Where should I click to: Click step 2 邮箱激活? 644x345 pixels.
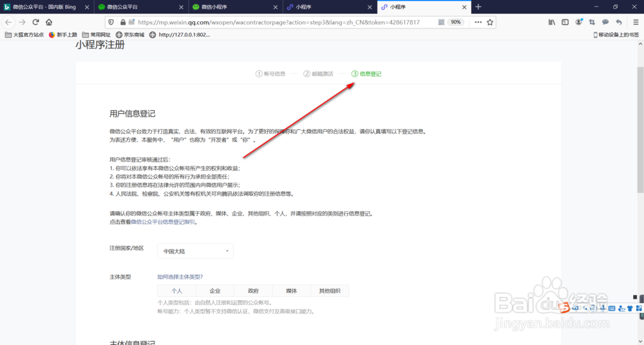(318, 74)
